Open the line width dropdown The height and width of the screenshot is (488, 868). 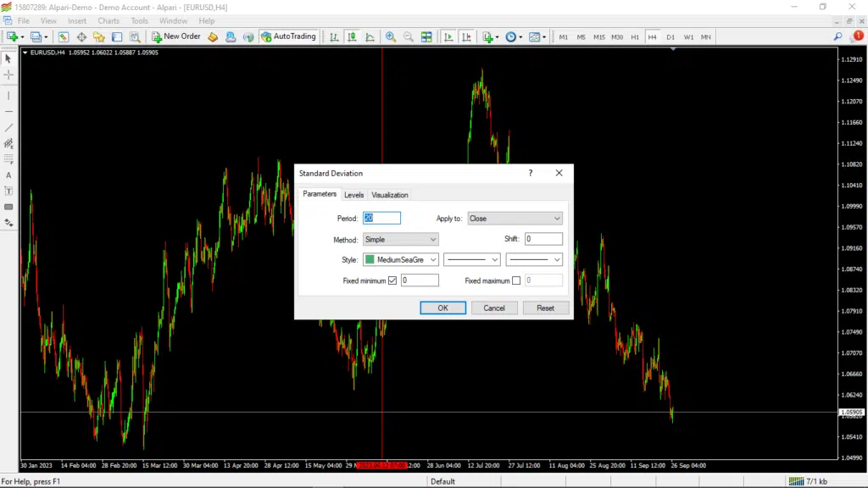pos(534,259)
